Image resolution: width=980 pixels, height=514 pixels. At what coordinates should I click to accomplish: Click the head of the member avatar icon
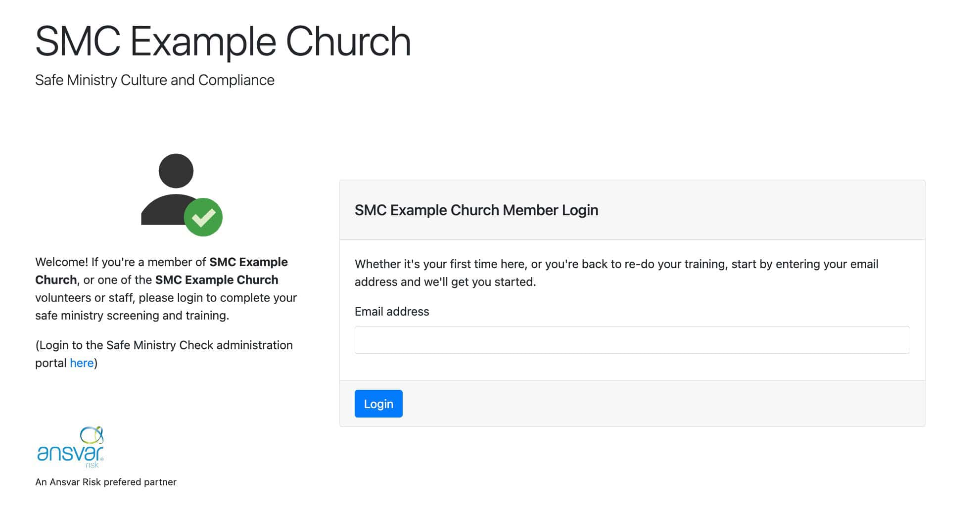click(x=175, y=170)
